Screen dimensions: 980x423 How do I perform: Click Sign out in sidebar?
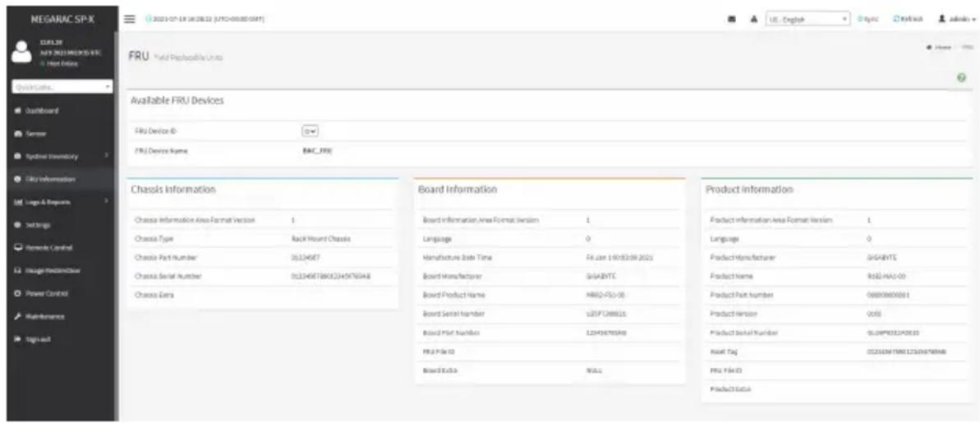coord(38,339)
